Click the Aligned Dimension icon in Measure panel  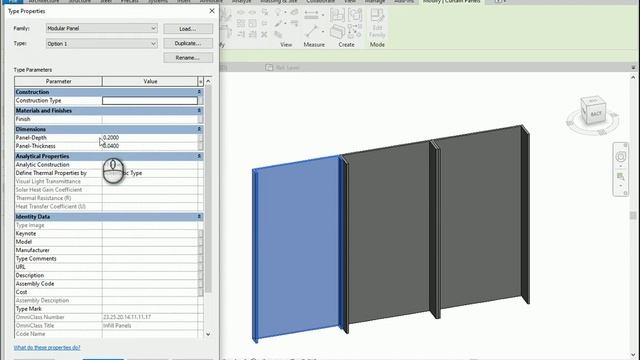pos(311,15)
